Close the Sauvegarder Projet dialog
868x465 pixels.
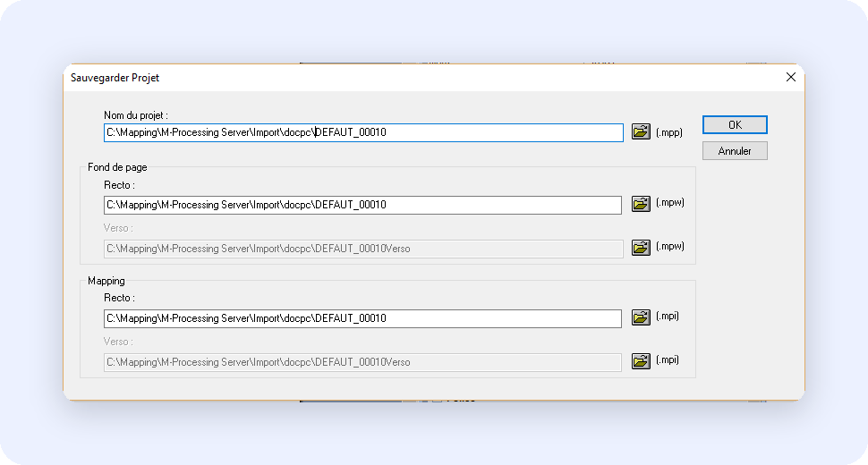tap(790, 78)
